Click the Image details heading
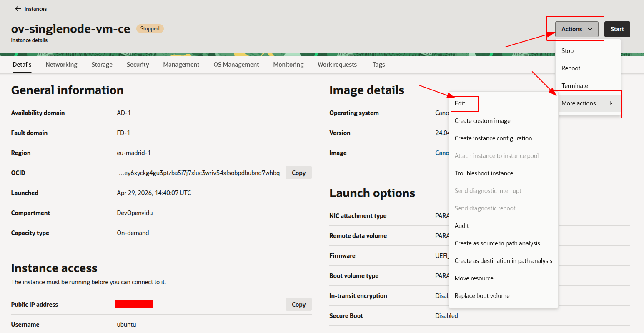 tap(366, 90)
